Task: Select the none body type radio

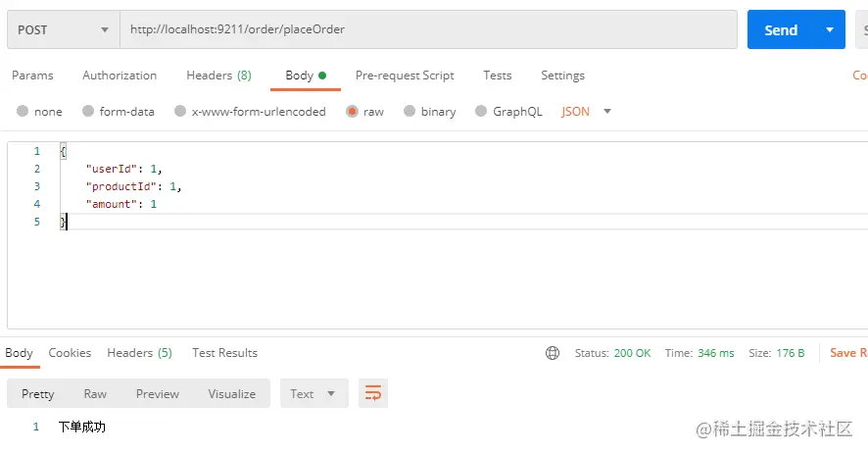Action: [23, 112]
